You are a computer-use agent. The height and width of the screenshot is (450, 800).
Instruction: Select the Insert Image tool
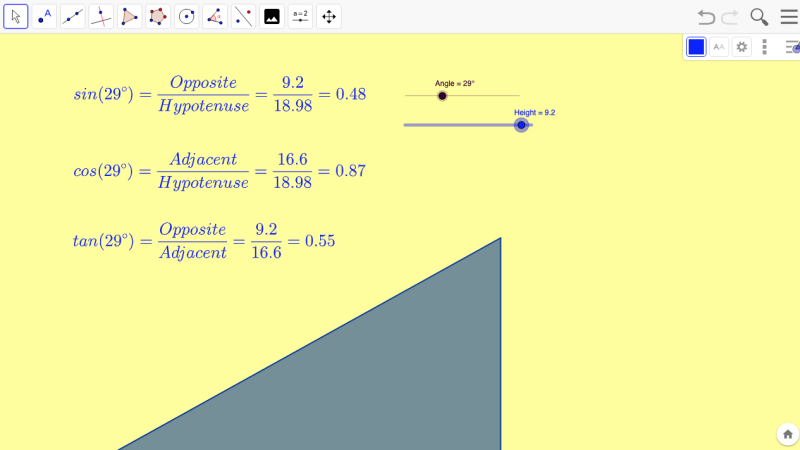[x=272, y=17]
